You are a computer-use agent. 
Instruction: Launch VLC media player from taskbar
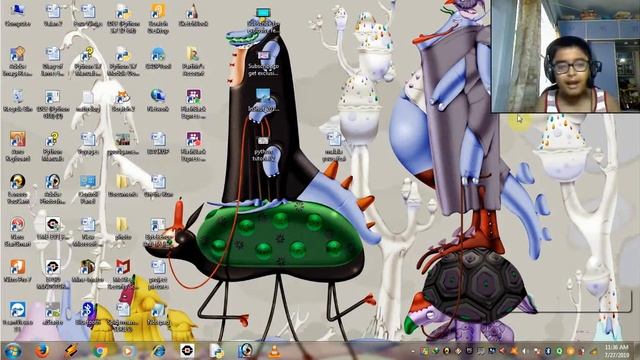coord(274,351)
